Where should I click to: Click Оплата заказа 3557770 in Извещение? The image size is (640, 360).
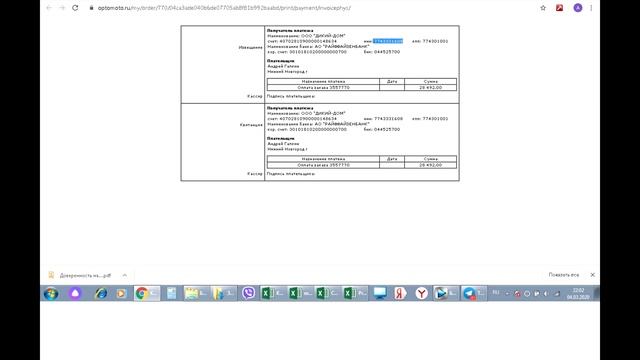pyautogui.click(x=323, y=88)
